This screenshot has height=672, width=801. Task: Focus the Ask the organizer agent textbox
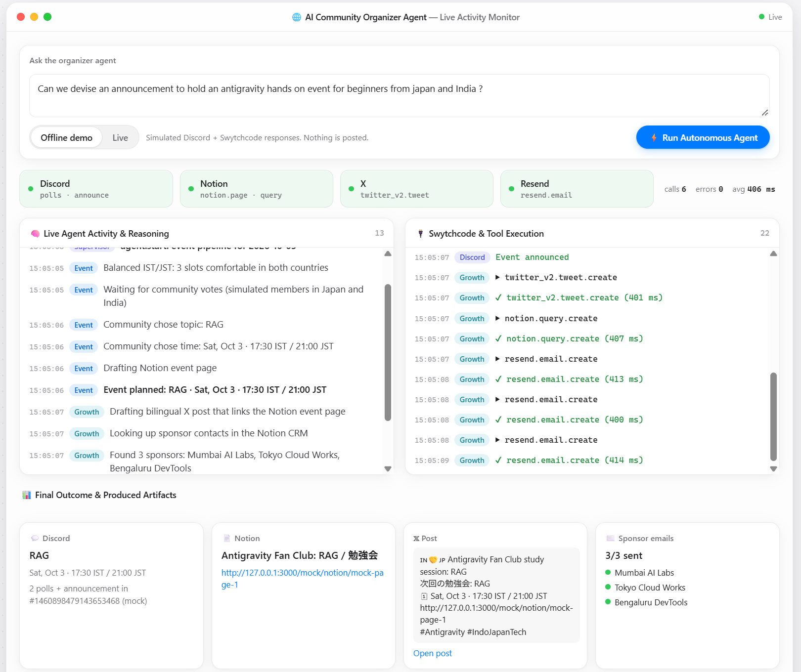pyautogui.click(x=400, y=95)
